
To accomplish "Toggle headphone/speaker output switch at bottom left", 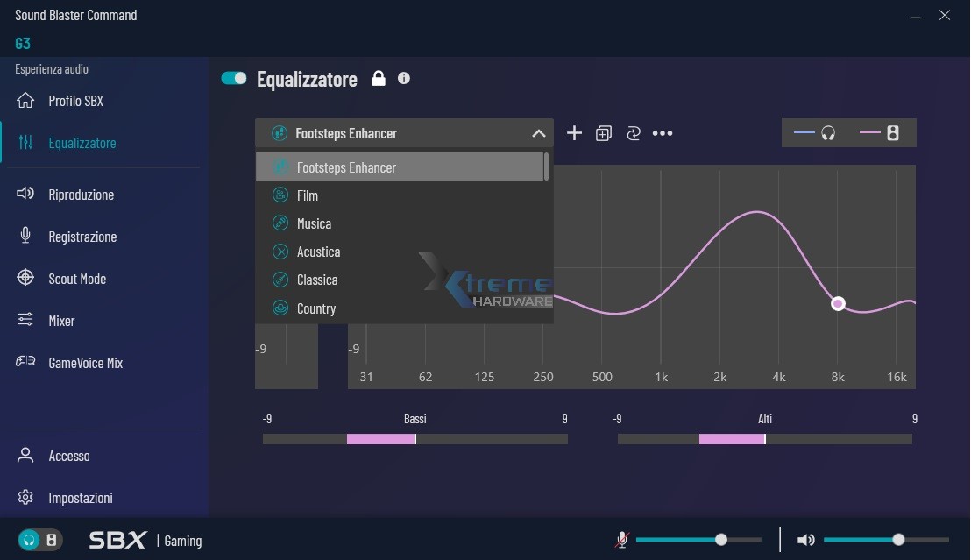I will tap(39, 540).
